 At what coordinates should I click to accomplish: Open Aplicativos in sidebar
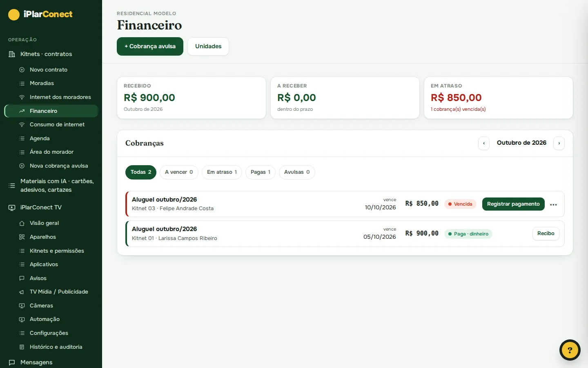tap(51, 265)
